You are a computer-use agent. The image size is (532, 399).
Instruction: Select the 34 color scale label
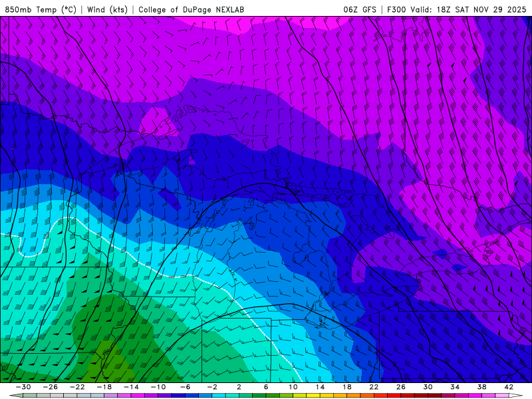[x=455, y=387]
